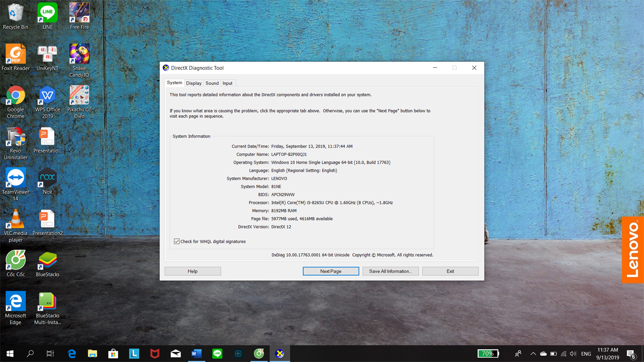Image resolution: width=644 pixels, height=362 pixels.
Task: Launch Free Fire desktop shortcut
Action: click(x=79, y=16)
